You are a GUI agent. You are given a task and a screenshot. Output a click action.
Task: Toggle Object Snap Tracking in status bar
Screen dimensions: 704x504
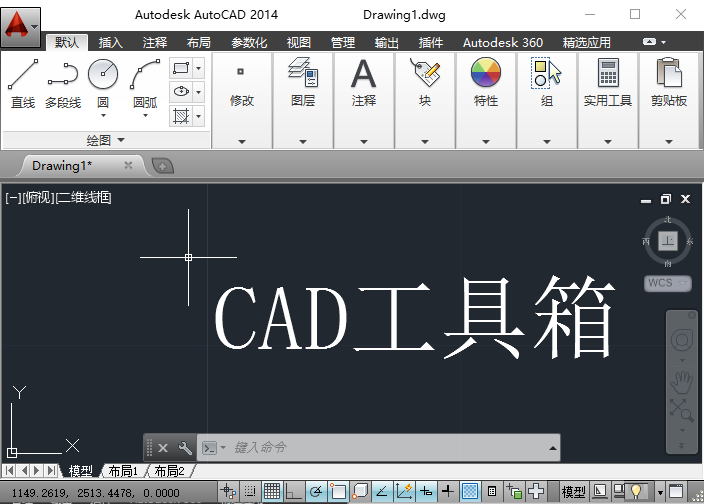click(x=382, y=491)
